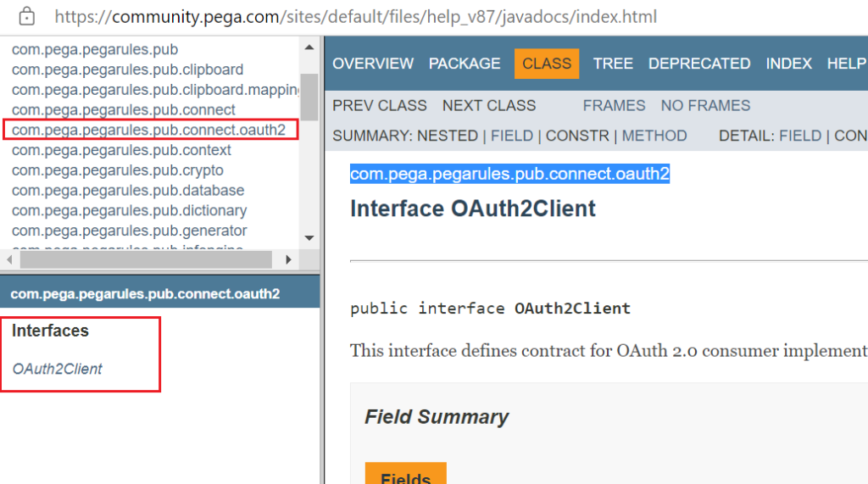Click NO FRAMES link
Viewport: 868px width, 484px height.
[705, 106]
